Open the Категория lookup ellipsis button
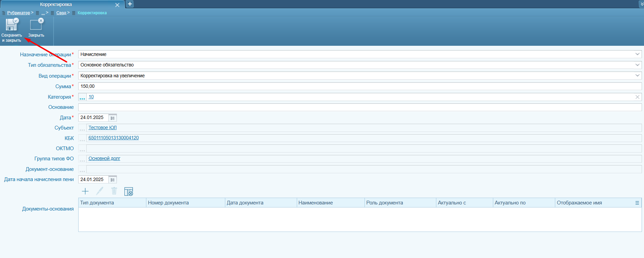 click(82, 97)
